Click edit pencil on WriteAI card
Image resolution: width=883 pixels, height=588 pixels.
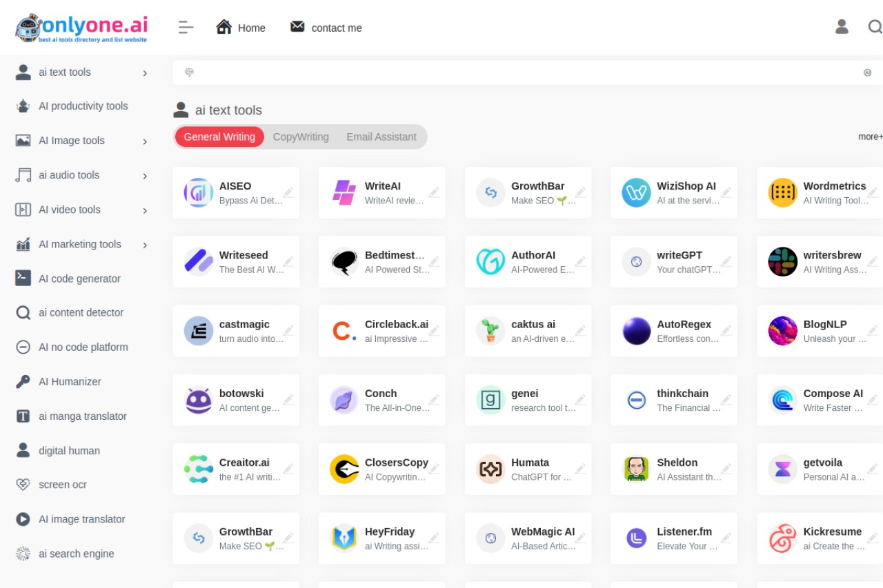tap(434, 192)
